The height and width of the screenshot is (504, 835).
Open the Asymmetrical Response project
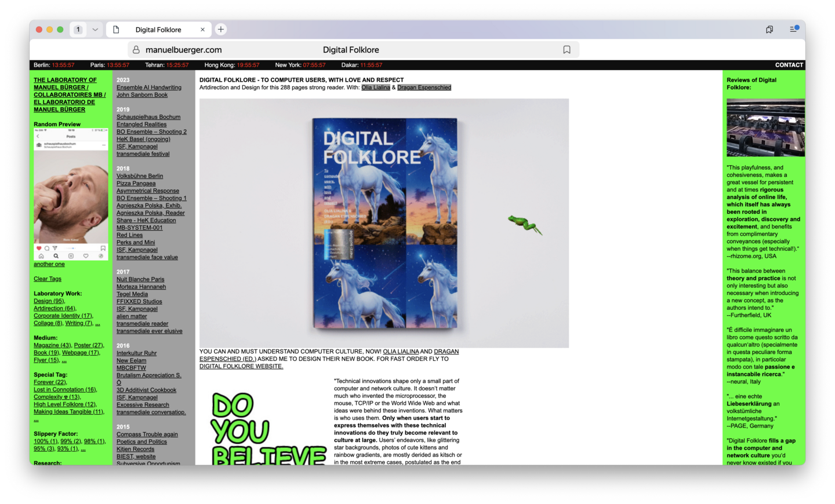pos(148,191)
